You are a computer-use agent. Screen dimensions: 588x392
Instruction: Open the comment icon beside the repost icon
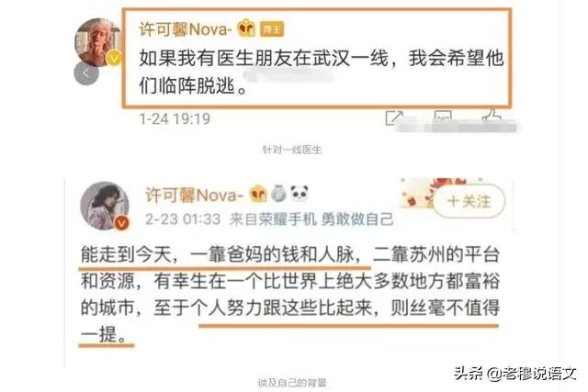[443, 117]
